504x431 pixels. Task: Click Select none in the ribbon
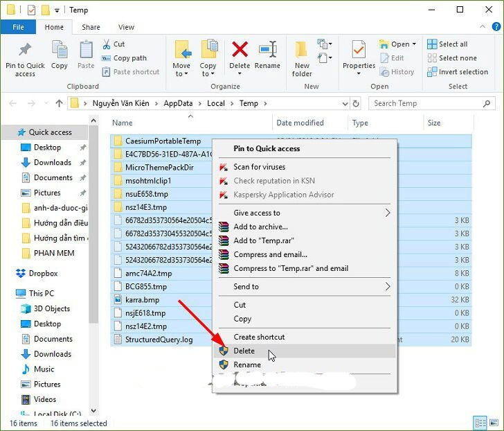pyautogui.click(x=457, y=58)
